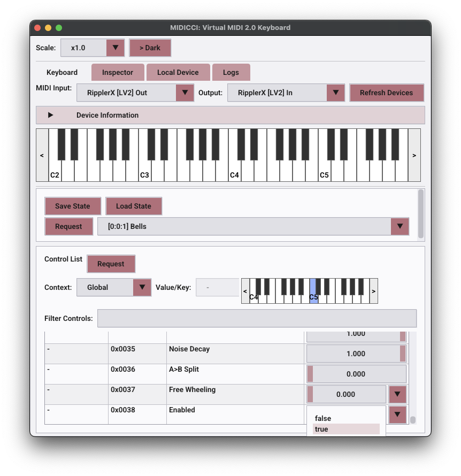Click the left arrow on the small Value/Key keyboard
461x476 pixels.
245,290
